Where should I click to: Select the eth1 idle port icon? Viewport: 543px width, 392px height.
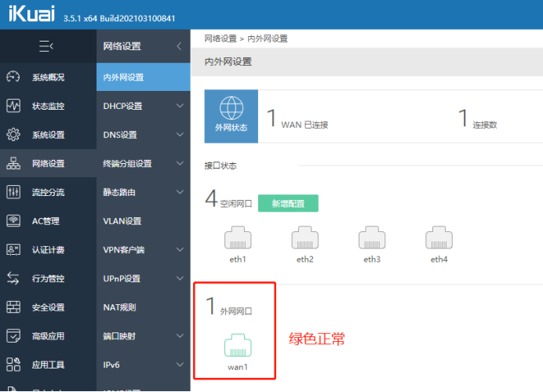point(238,238)
